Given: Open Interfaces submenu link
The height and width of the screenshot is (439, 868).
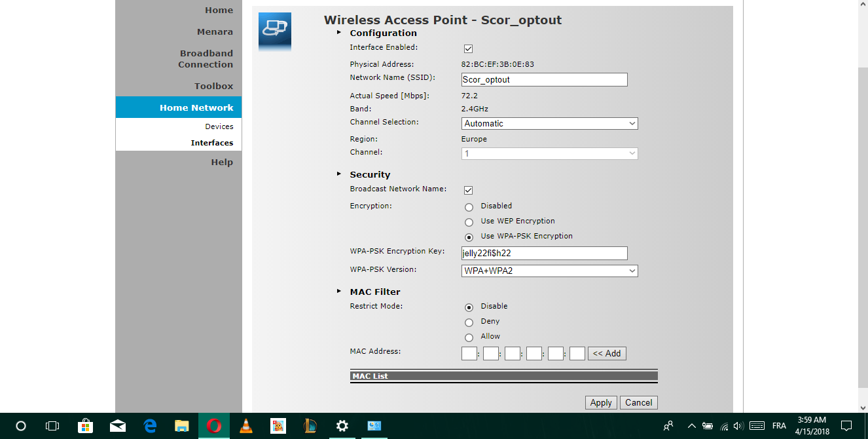Looking at the screenshot, I should [x=212, y=143].
